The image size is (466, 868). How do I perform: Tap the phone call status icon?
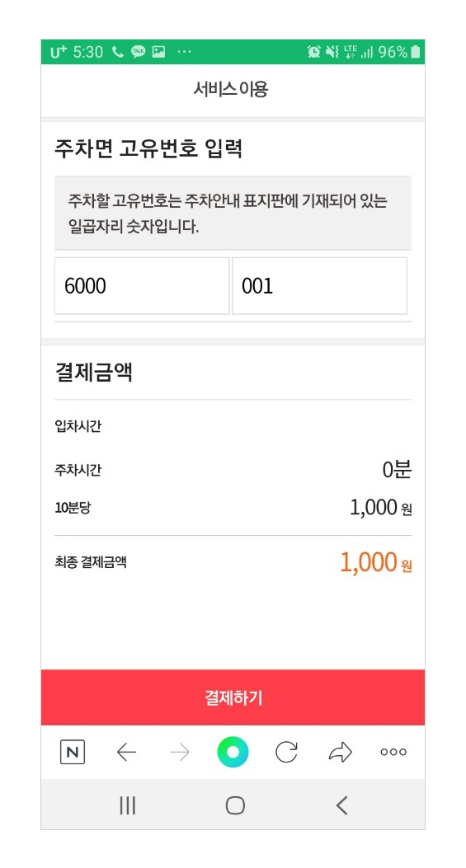click(x=117, y=52)
